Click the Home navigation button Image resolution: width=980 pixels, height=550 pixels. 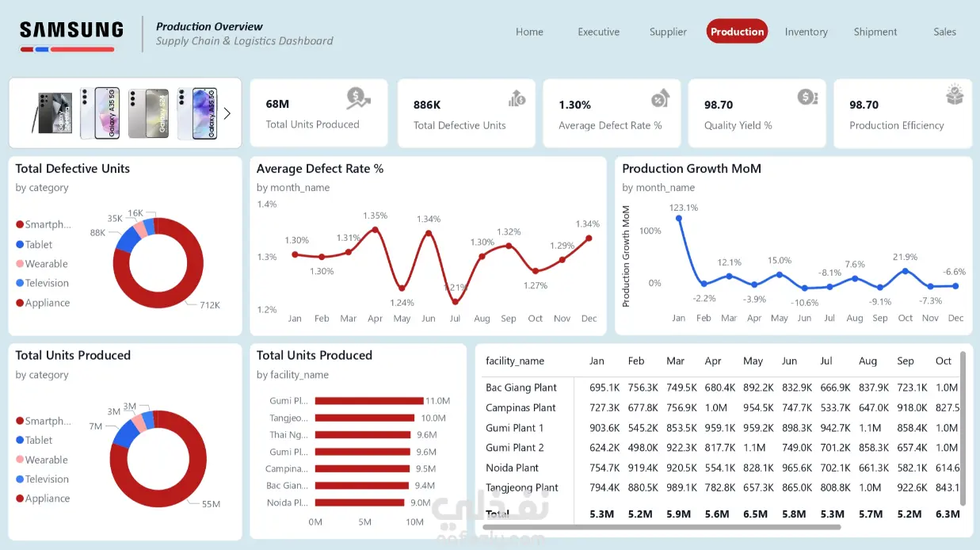click(529, 32)
